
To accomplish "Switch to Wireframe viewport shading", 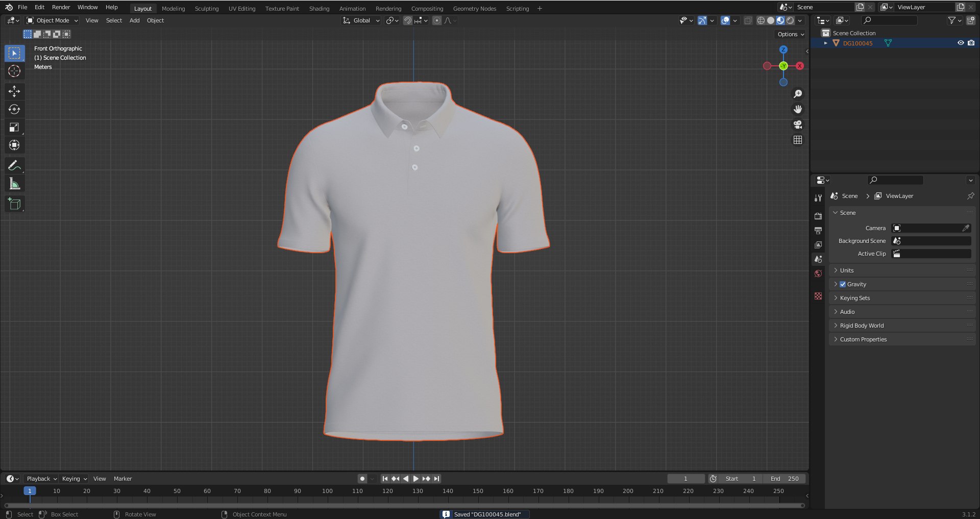I will tap(761, 20).
